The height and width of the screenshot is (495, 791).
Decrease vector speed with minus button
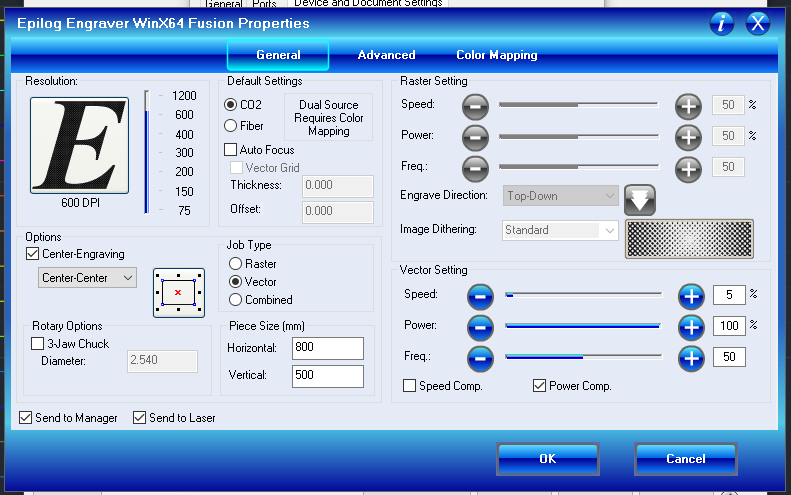point(480,297)
